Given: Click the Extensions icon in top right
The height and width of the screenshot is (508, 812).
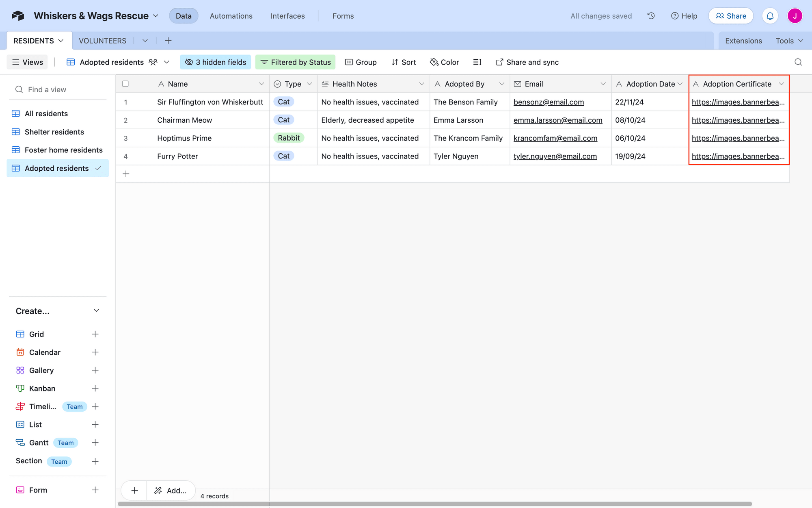Looking at the screenshot, I should 744,40.
